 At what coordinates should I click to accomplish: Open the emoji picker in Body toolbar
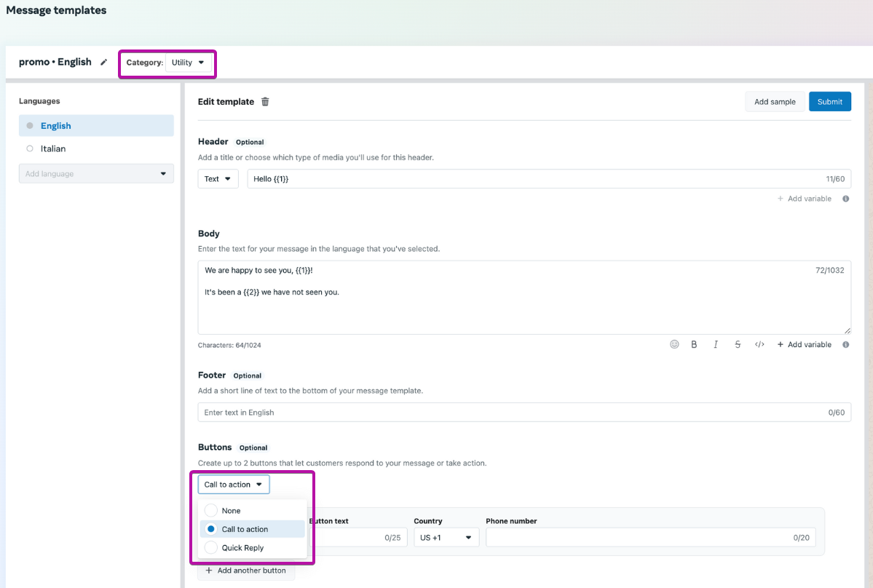point(674,344)
